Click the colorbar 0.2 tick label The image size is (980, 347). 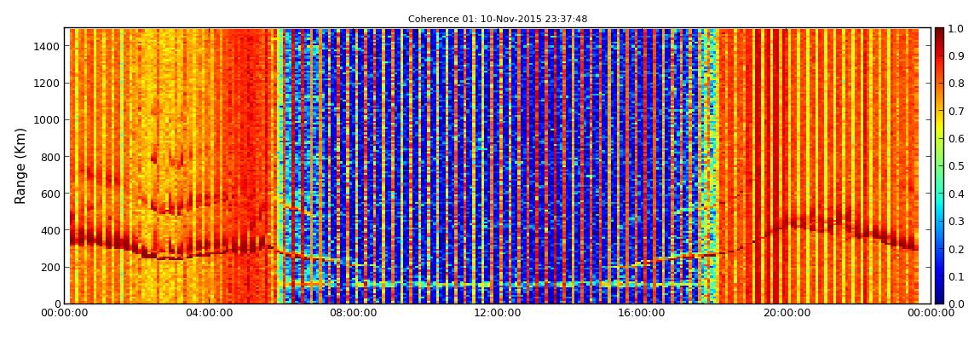pyautogui.click(x=957, y=249)
